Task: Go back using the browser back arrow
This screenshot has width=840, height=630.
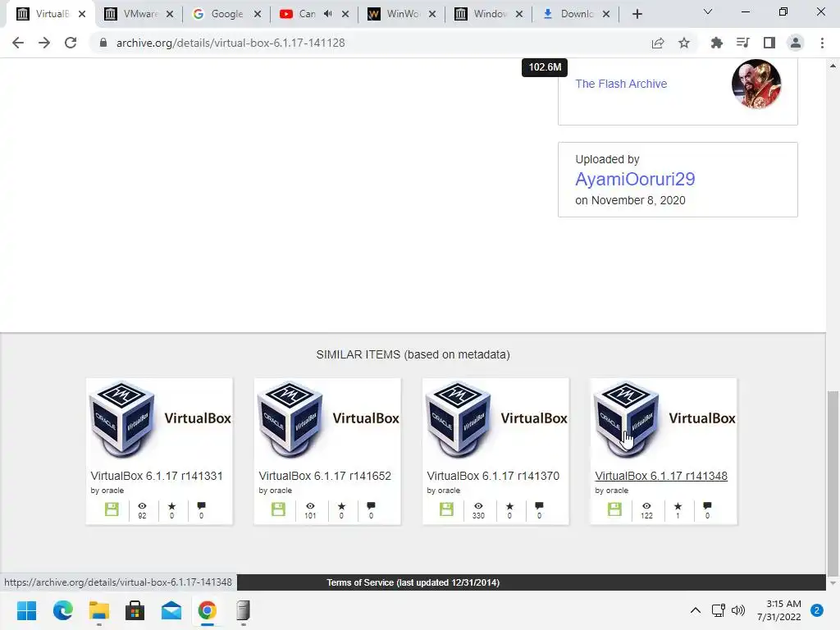Action: [18, 43]
